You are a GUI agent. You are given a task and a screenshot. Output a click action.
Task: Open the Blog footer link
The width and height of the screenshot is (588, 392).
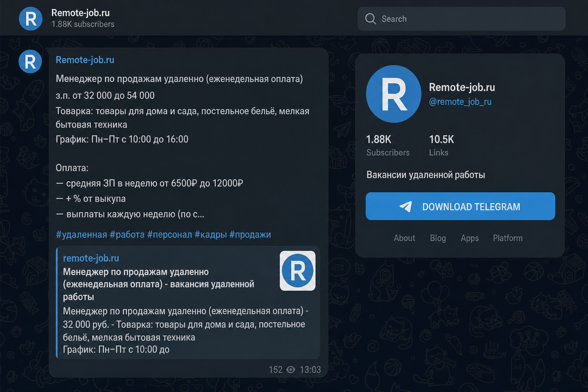click(x=438, y=238)
